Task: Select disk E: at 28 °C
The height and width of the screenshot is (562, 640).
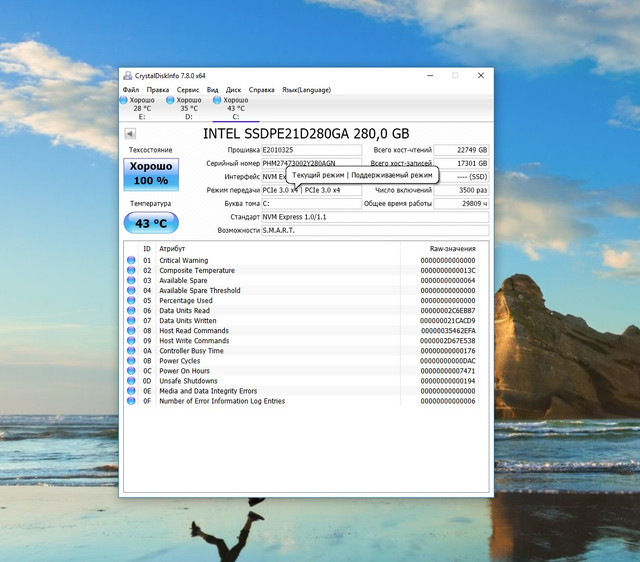Action: 142,108
